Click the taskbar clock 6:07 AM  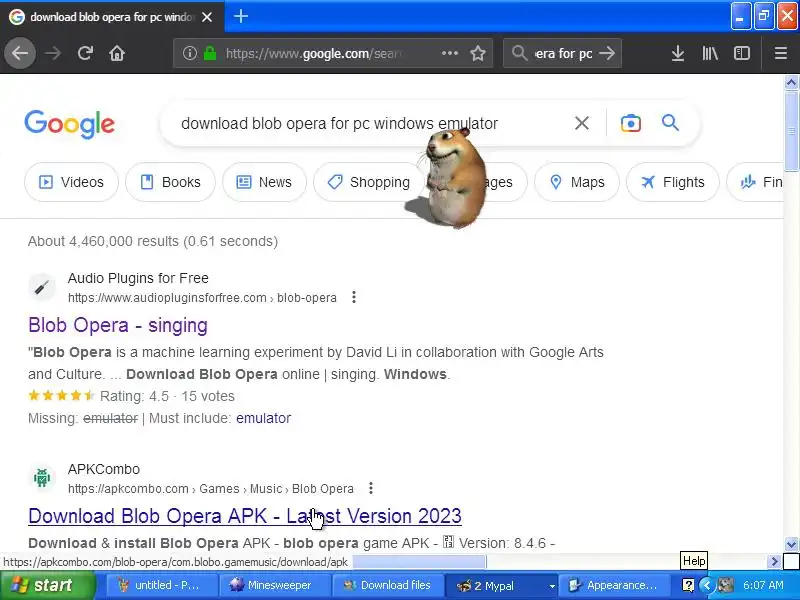763,585
